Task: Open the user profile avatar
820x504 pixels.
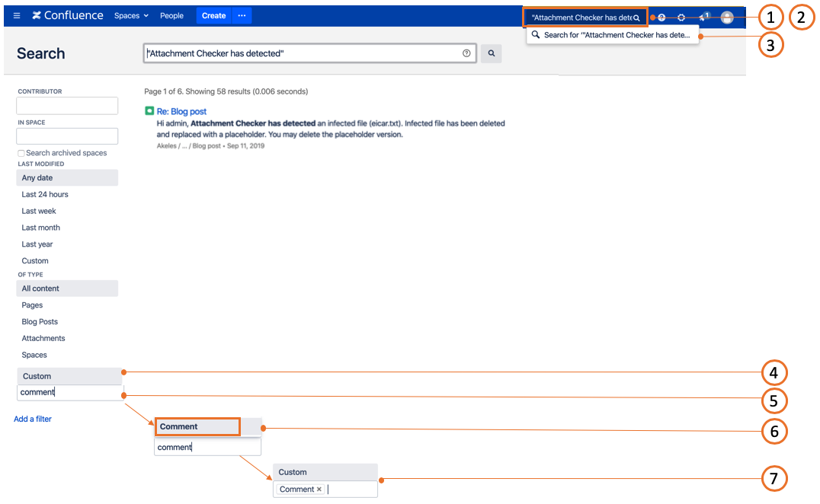Action: tap(727, 17)
